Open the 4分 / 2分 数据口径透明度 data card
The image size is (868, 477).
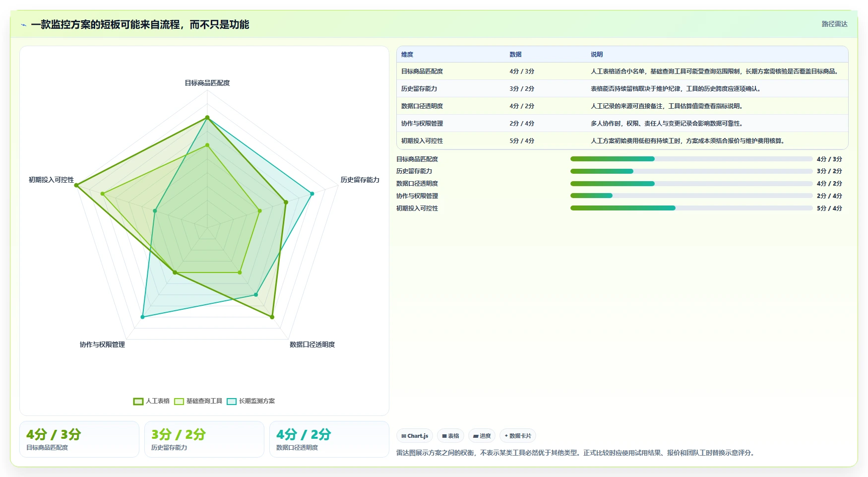pos(329,439)
